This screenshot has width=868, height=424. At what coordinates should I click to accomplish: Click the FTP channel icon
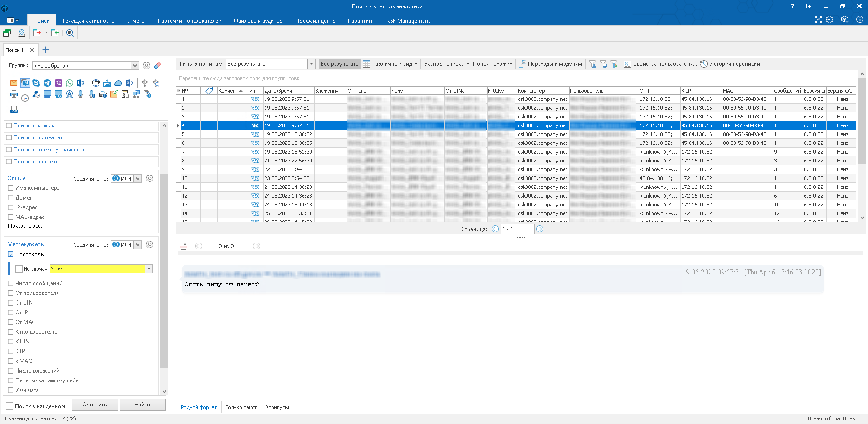[107, 83]
